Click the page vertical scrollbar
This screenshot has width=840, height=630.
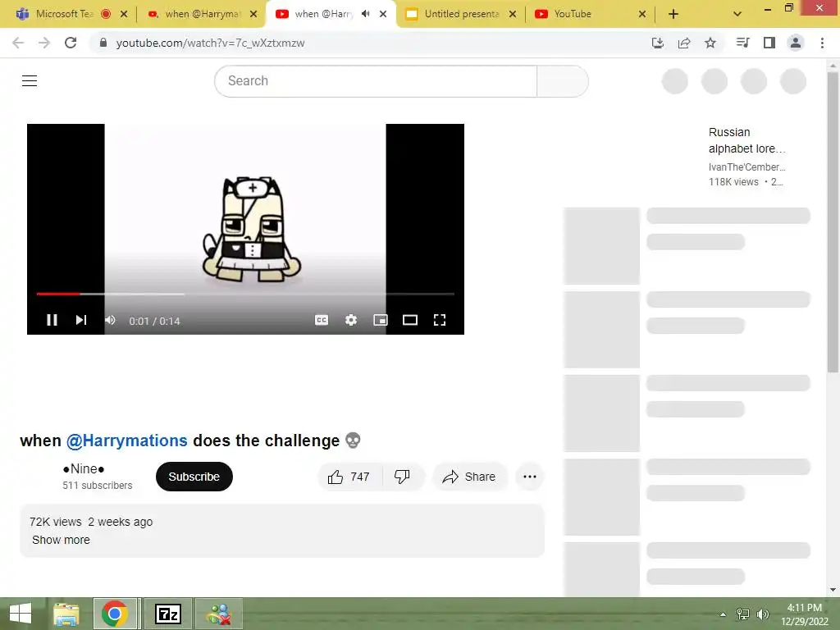[x=833, y=222]
